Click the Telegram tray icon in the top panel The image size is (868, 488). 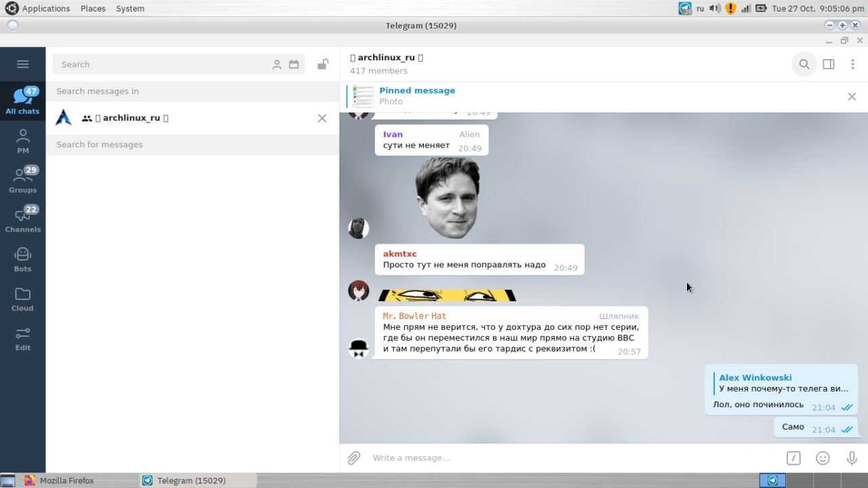(x=685, y=8)
